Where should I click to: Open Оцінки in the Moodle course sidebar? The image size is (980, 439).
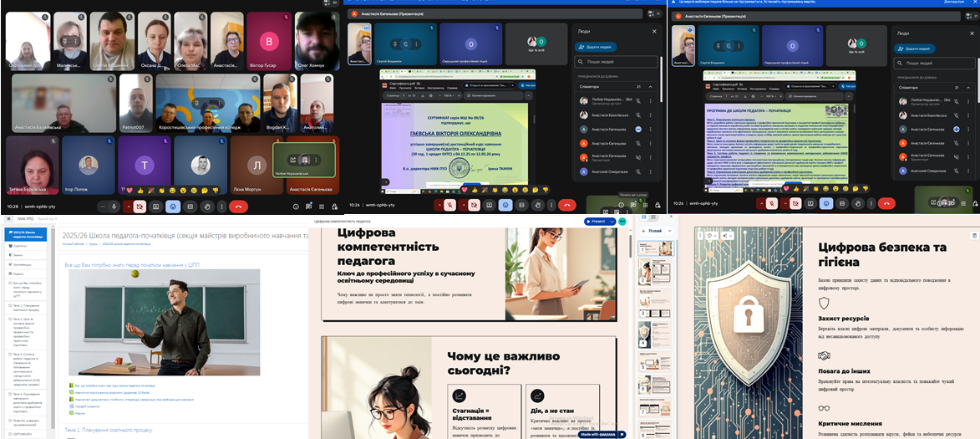(18, 273)
